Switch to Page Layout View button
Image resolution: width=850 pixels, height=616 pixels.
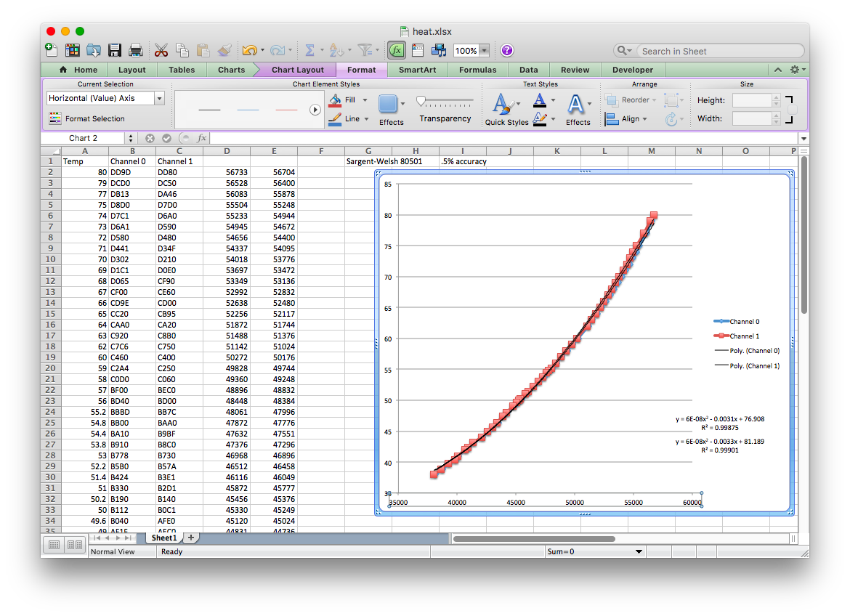(x=75, y=545)
